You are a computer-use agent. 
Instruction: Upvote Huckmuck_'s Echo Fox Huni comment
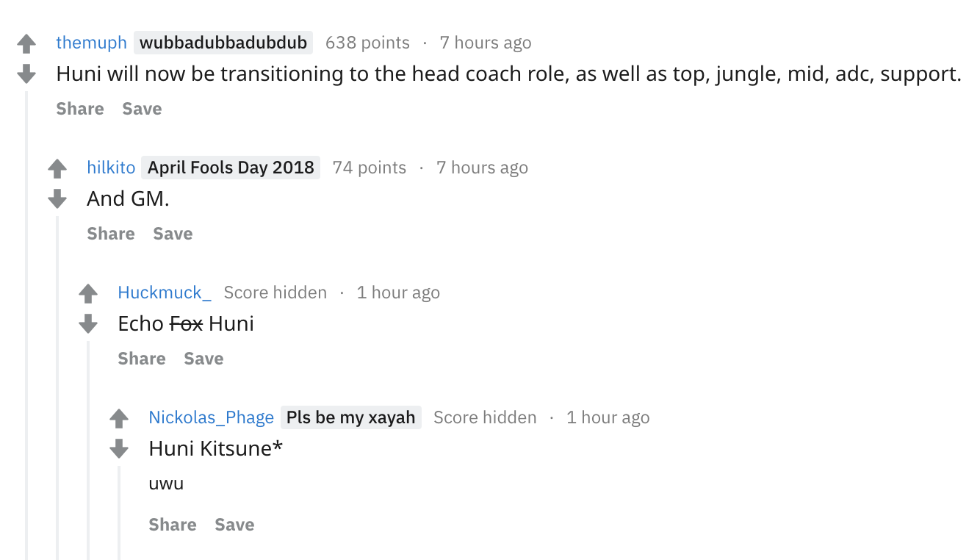[x=88, y=294]
